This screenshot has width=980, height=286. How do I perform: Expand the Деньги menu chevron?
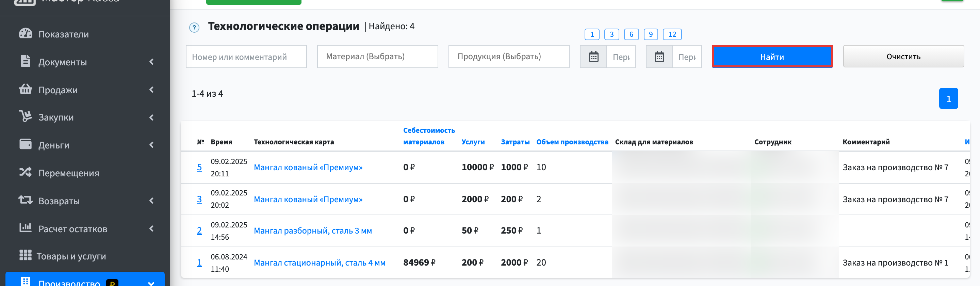coord(151,145)
